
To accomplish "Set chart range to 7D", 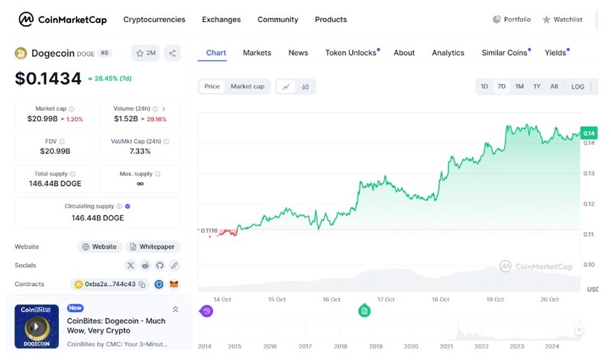I will point(502,86).
